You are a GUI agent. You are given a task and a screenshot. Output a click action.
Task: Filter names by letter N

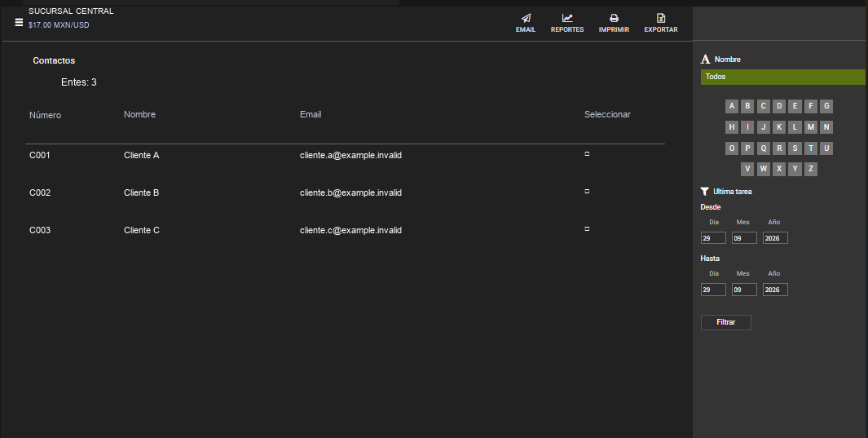coord(826,127)
